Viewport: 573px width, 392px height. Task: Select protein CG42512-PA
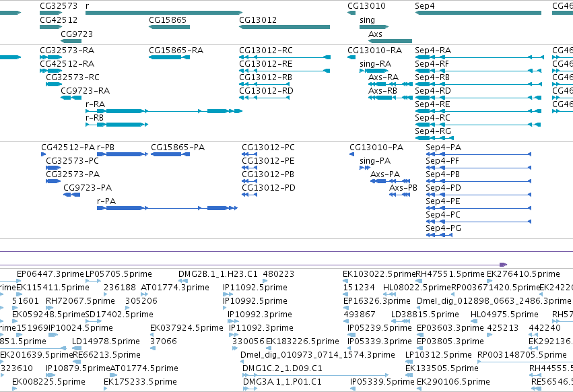click(68, 148)
